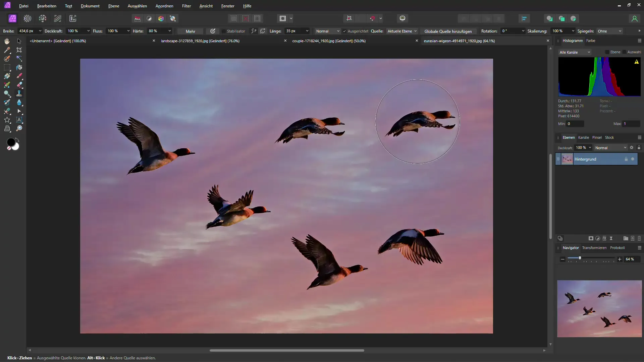Click the foreground black color swatch
The height and width of the screenshot is (362, 644).
11,142
